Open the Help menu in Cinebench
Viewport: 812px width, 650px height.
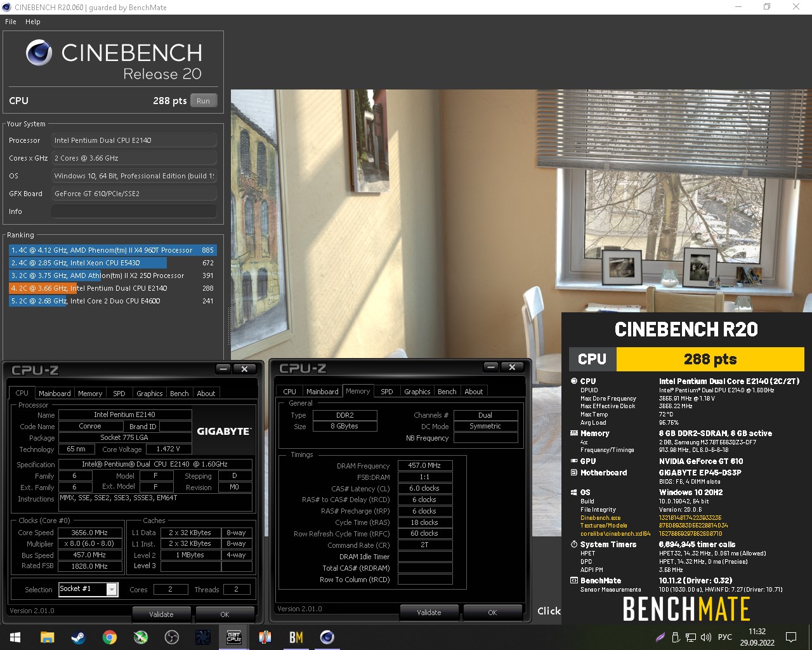(33, 22)
